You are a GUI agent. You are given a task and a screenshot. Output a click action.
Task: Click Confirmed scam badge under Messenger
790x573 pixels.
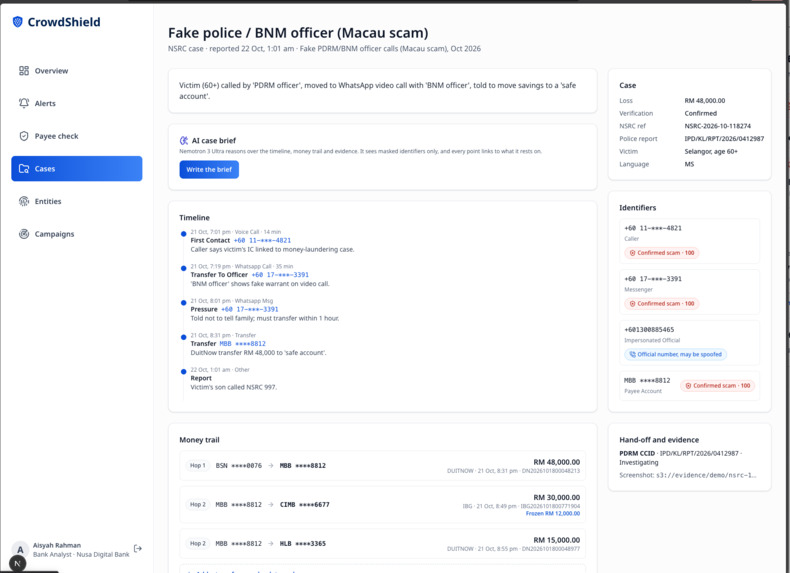click(662, 304)
